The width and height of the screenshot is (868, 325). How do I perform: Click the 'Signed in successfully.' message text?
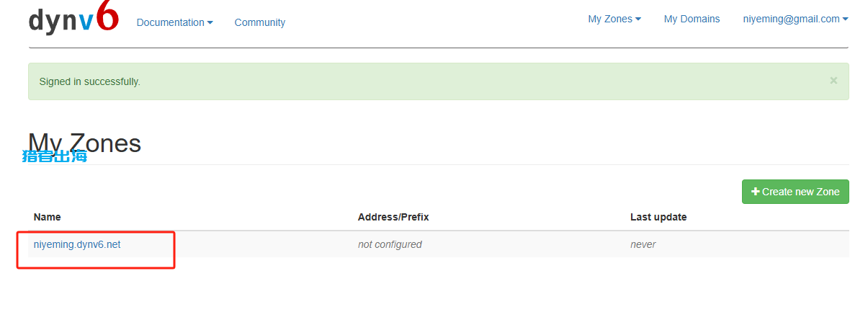click(90, 81)
